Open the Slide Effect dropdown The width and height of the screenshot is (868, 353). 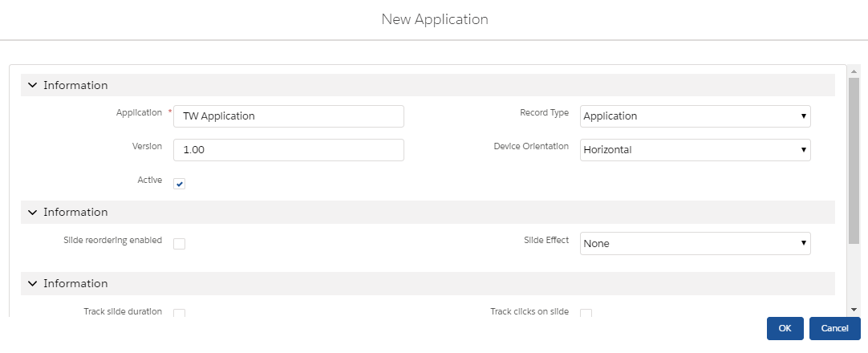[x=695, y=244]
